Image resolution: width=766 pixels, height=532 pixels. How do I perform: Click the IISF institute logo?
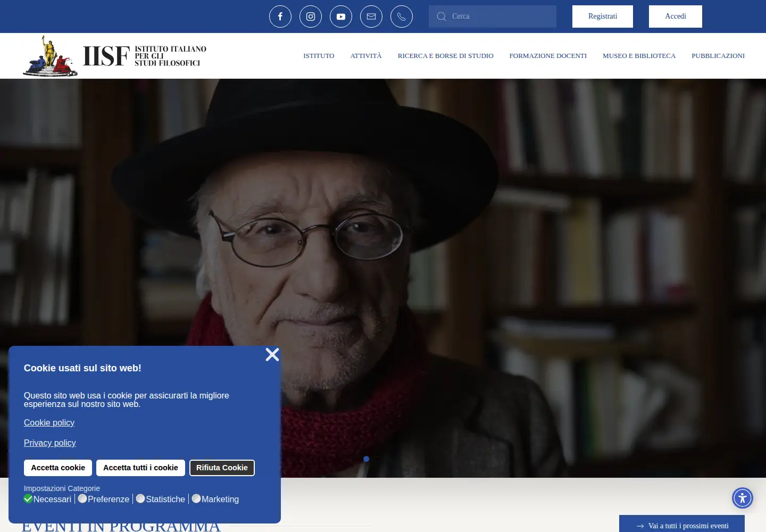click(115, 56)
